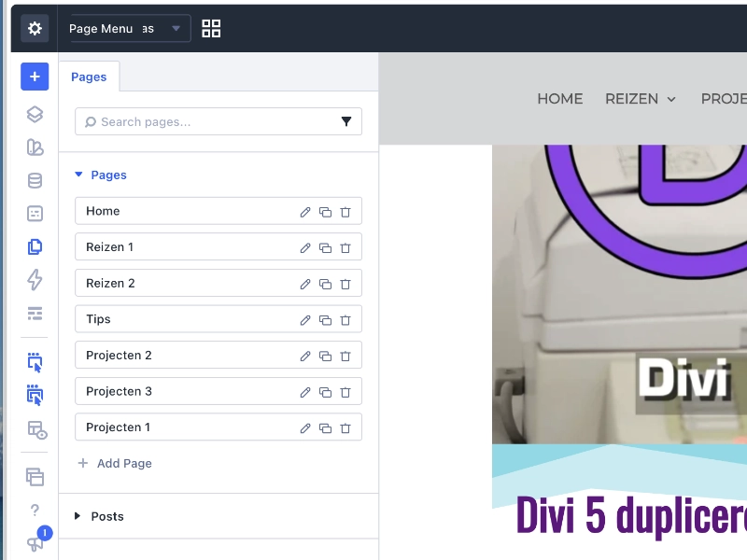The image size is (747, 560).
Task: Delete the Projecten 3 page
Action: (345, 392)
